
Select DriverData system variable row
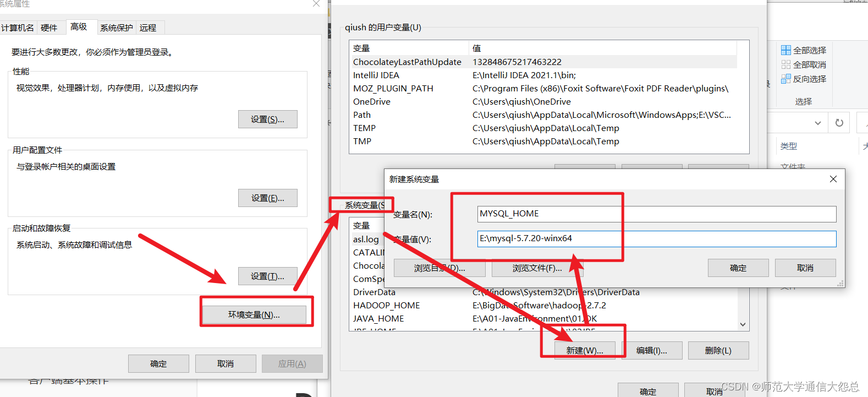[543, 292]
